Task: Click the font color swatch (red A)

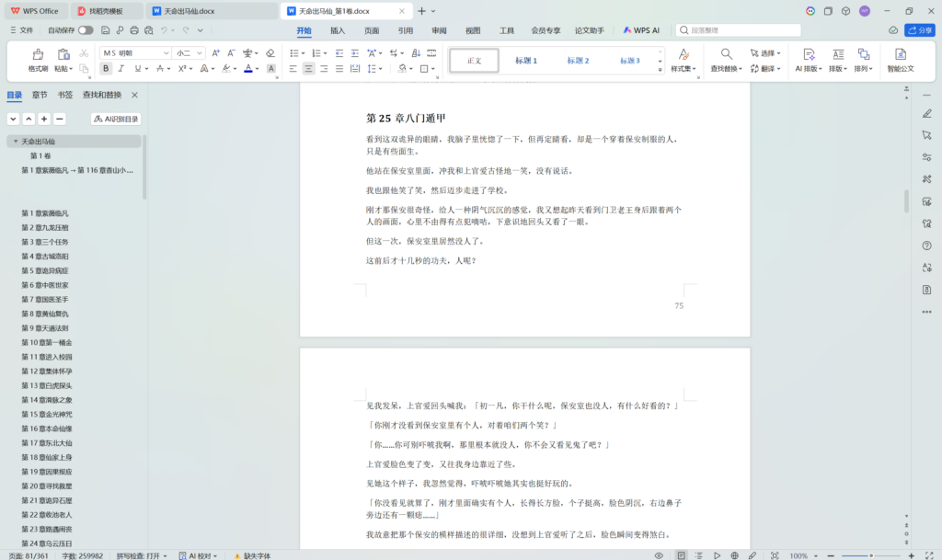Action: click(x=248, y=69)
